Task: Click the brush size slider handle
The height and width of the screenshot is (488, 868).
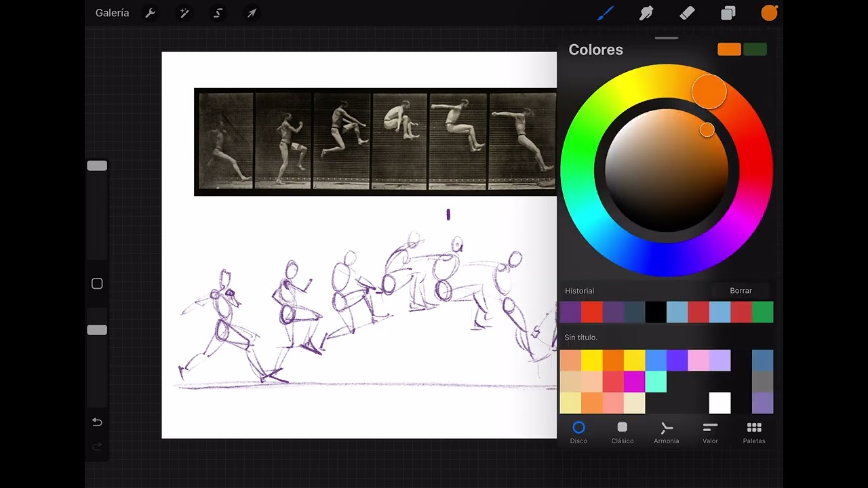Action: (97, 165)
